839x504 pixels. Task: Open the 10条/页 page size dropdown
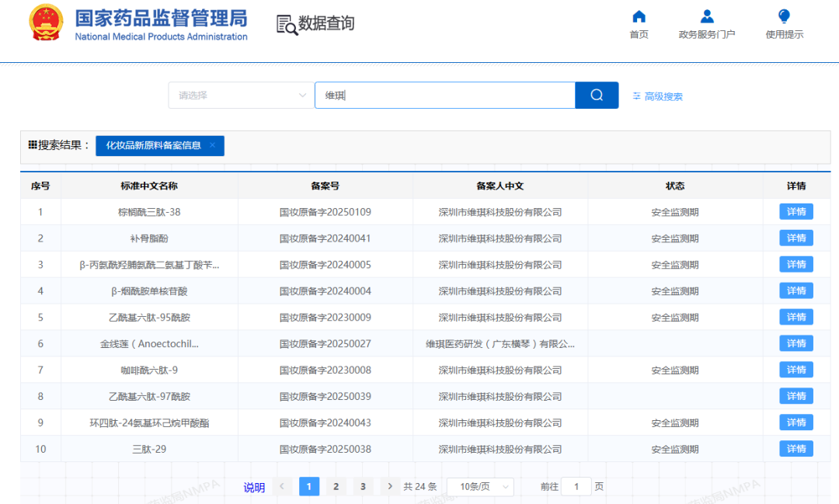(x=481, y=487)
